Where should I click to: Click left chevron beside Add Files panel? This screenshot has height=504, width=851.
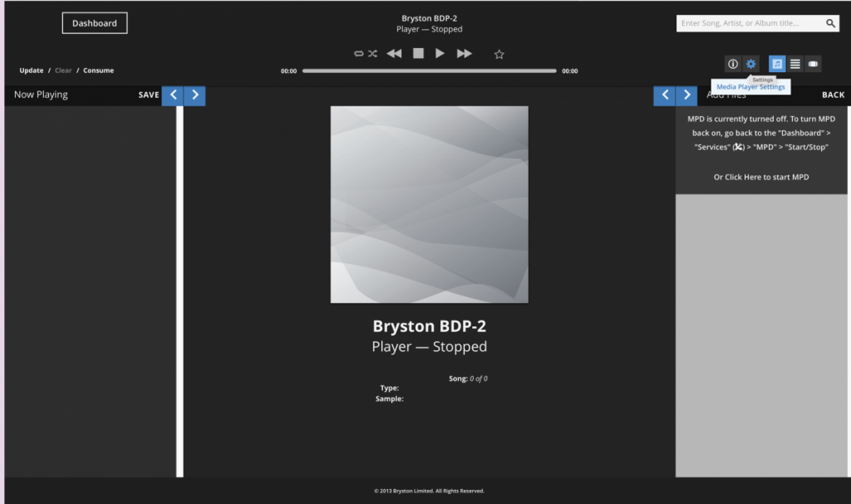(x=664, y=95)
